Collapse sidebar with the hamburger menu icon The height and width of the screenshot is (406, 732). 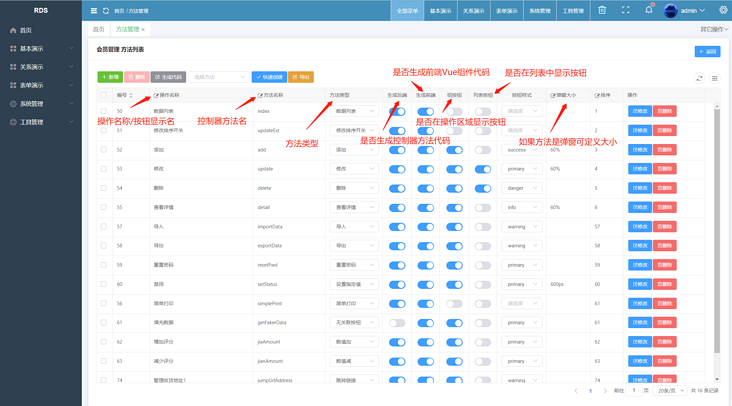click(x=94, y=10)
